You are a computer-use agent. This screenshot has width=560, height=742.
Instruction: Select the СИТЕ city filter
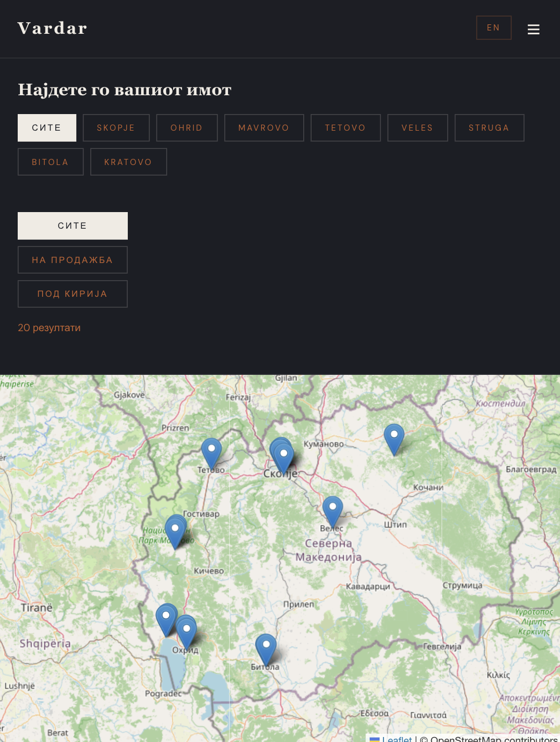click(47, 128)
